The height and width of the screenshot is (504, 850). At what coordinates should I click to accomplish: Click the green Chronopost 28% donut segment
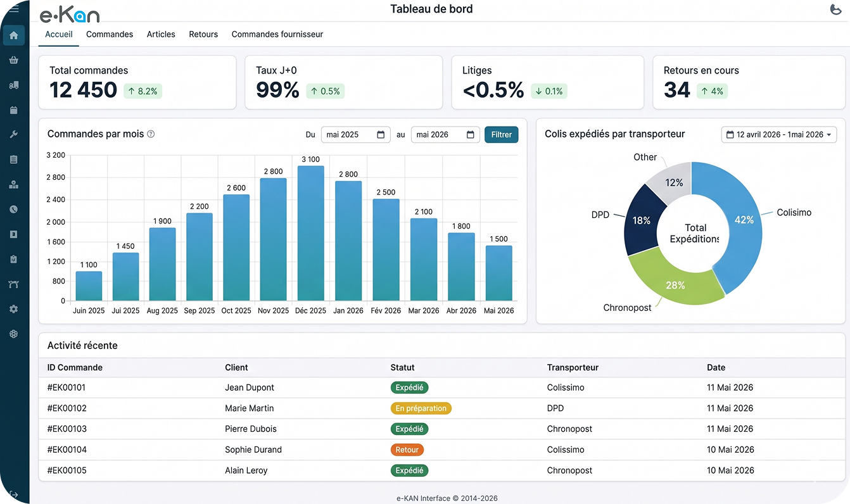[x=676, y=284]
